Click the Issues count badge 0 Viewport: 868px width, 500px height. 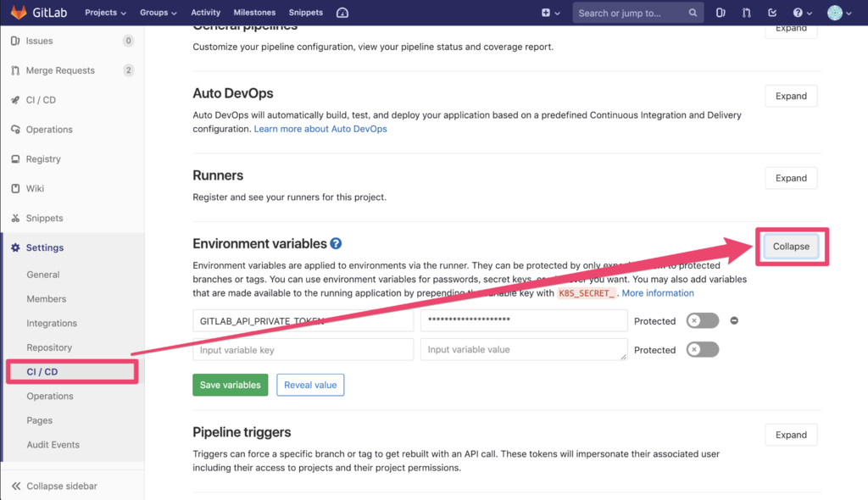pyautogui.click(x=129, y=41)
